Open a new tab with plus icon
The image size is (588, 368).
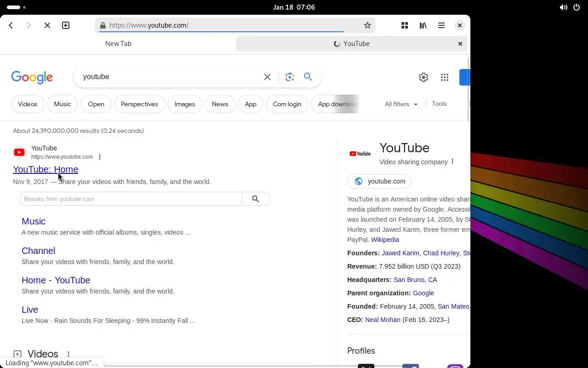pos(66,25)
